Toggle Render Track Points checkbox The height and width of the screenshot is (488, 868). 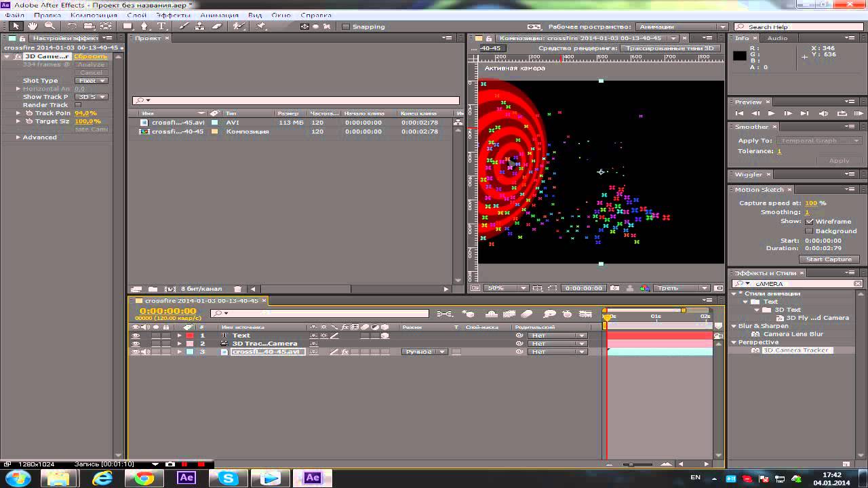[78, 105]
